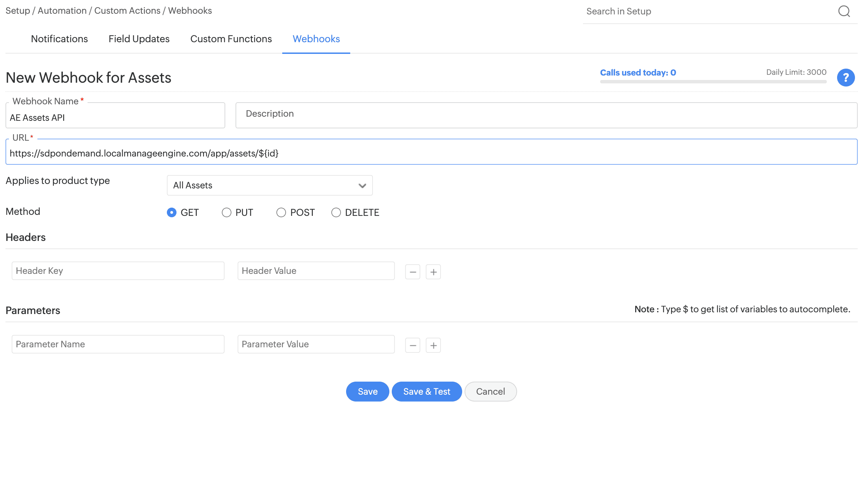Click the calls used today progress bar

[713, 82]
